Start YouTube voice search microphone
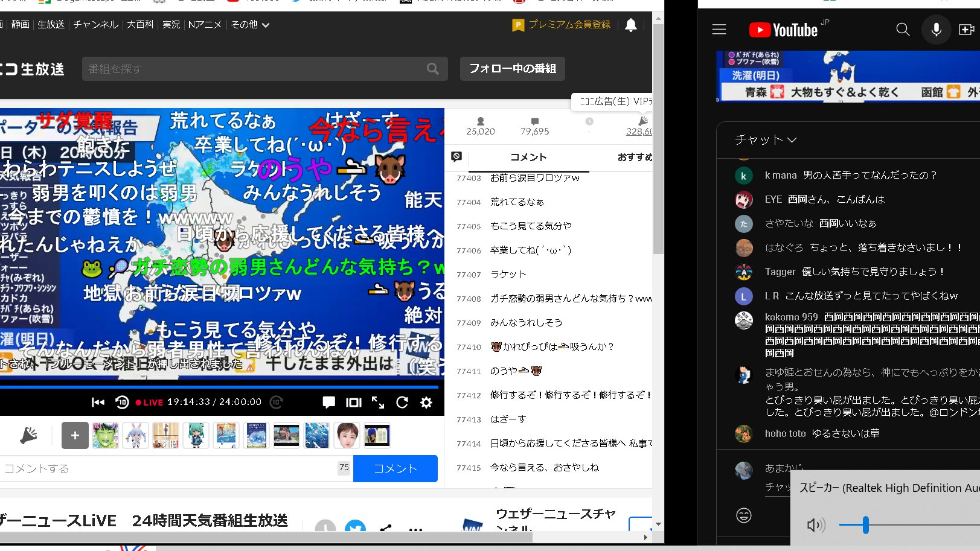This screenshot has height=551, width=980. (936, 30)
